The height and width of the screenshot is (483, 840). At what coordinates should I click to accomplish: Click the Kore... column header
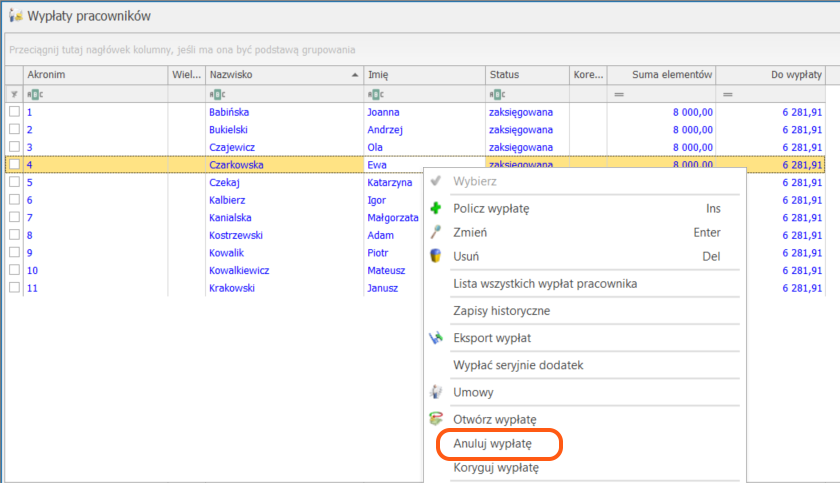tap(588, 75)
